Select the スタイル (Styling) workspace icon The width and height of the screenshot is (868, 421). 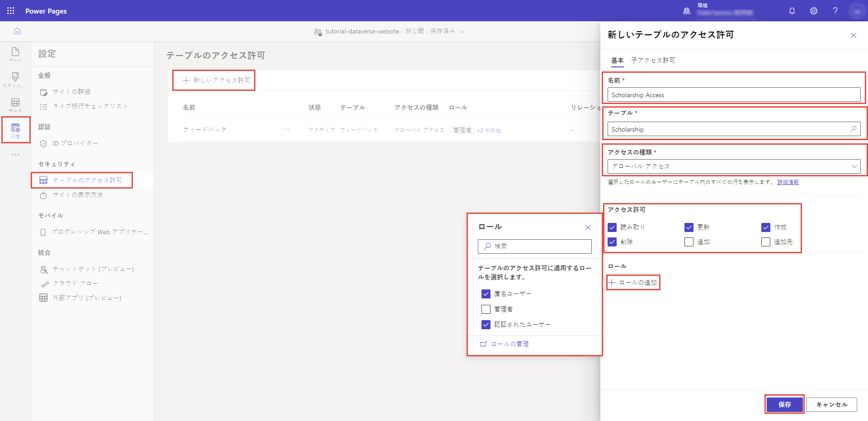15,79
